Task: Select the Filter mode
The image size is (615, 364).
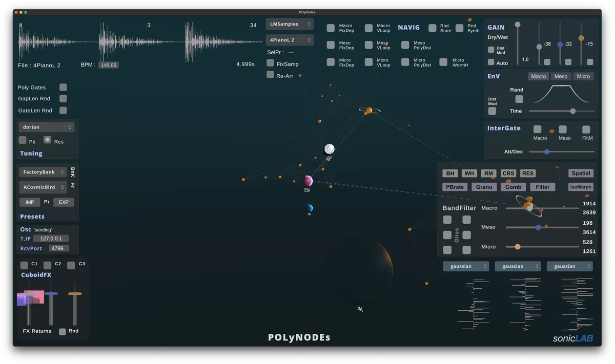Action: click(x=543, y=187)
